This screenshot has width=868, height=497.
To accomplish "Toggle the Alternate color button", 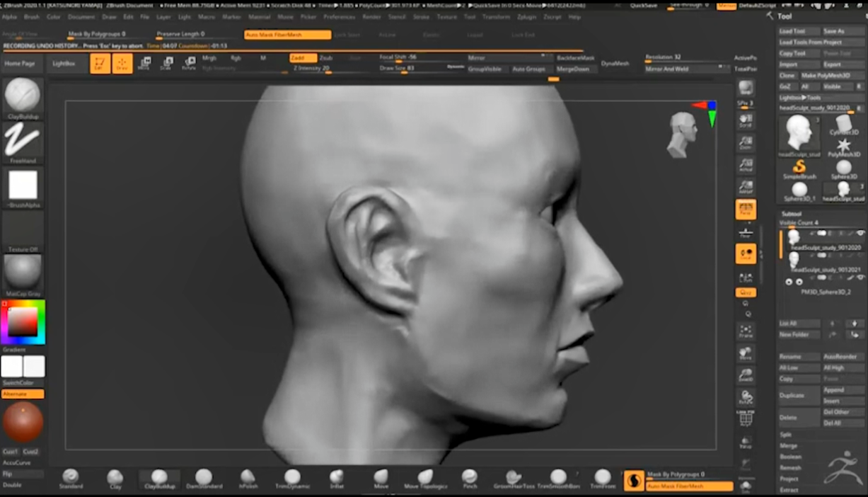I will pyautogui.click(x=23, y=394).
